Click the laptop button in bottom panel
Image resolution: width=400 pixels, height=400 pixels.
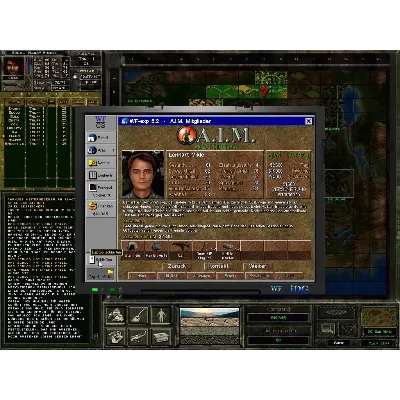(326, 329)
